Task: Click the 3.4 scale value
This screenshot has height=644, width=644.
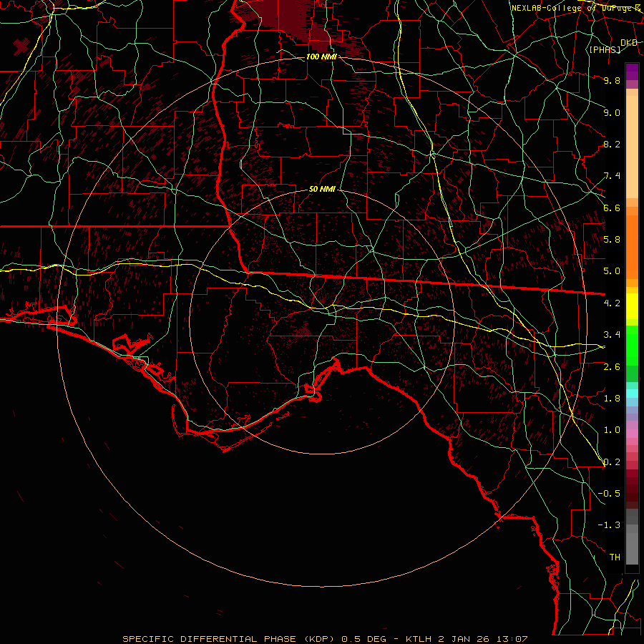Action: 612,335
